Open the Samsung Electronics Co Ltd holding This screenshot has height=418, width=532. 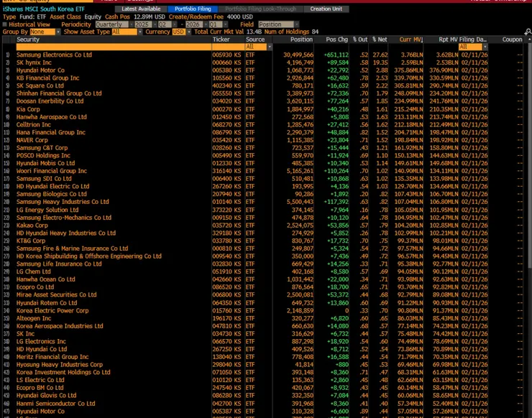point(54,55)
